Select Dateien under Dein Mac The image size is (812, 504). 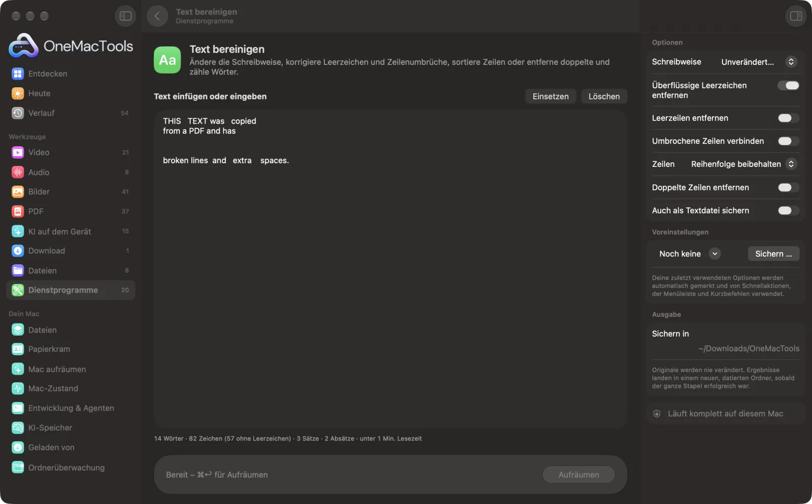click(x=71, y=330)
